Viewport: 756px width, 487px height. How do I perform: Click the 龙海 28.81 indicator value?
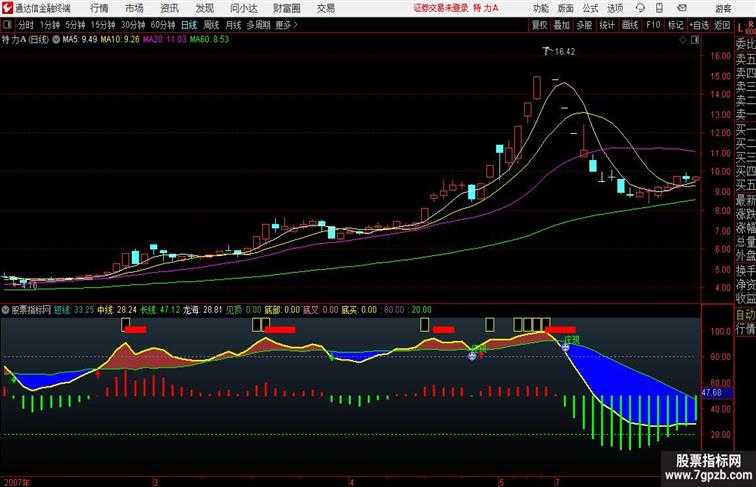coord(202,310)
